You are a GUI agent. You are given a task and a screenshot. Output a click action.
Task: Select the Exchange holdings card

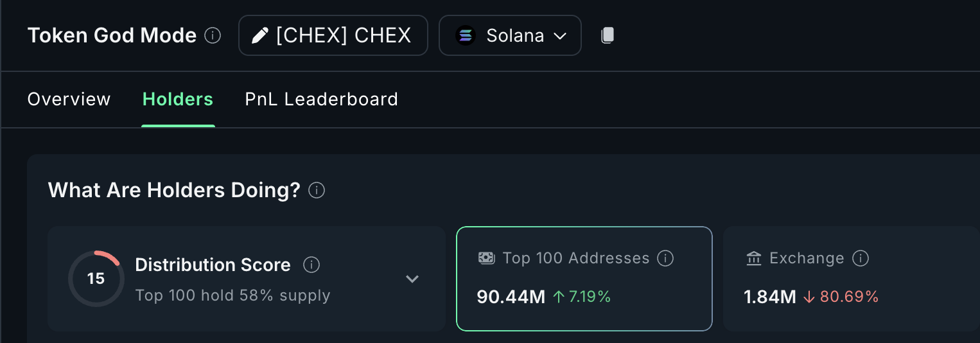click(x=851, y=279)
